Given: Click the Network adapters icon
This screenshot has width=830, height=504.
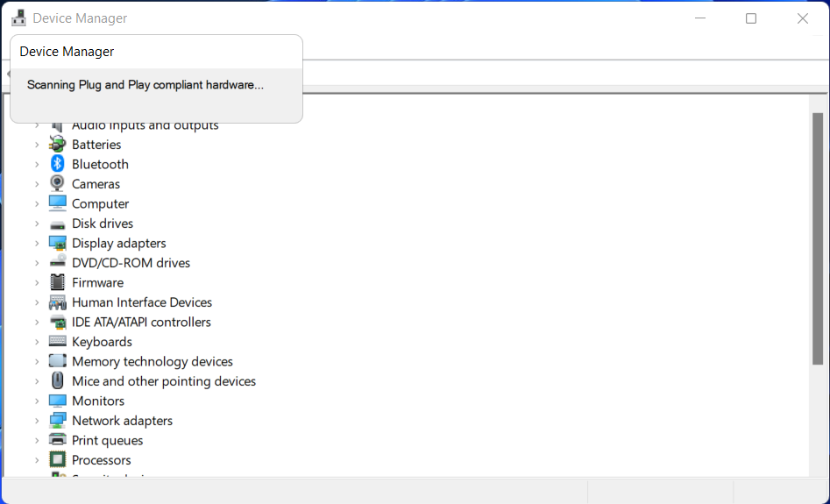Looking at the screenshot, I should pos(58,421).
